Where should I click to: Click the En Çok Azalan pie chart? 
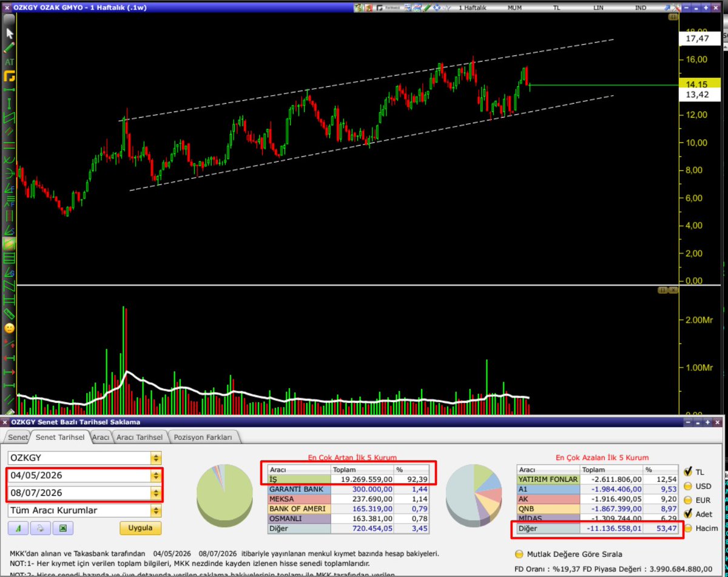(474, 495)
